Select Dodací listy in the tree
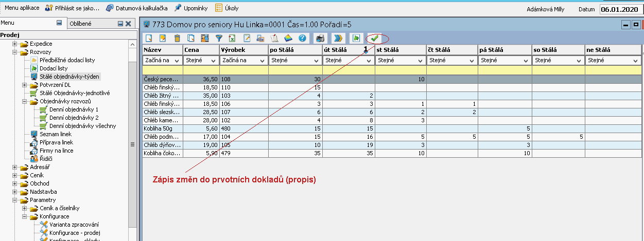 54,68
